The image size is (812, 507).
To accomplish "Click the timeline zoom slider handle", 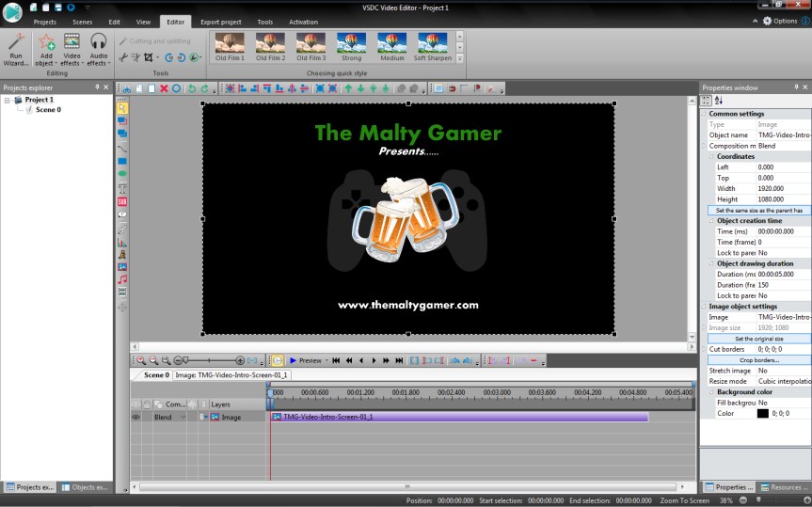I will 184,360.
